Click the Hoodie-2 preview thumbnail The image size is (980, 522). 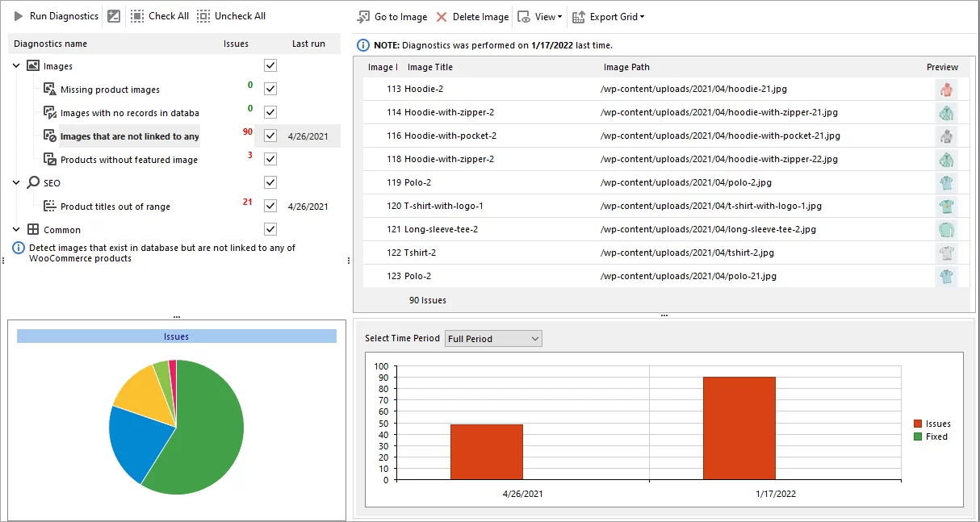[x=946, y=89]
